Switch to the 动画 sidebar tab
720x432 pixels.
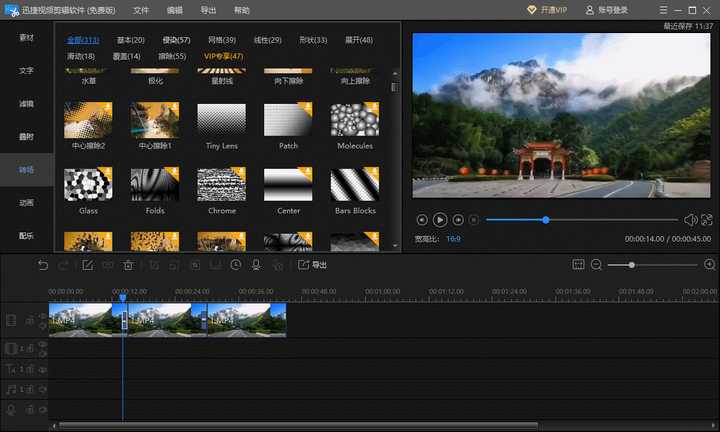click(26, 203)
